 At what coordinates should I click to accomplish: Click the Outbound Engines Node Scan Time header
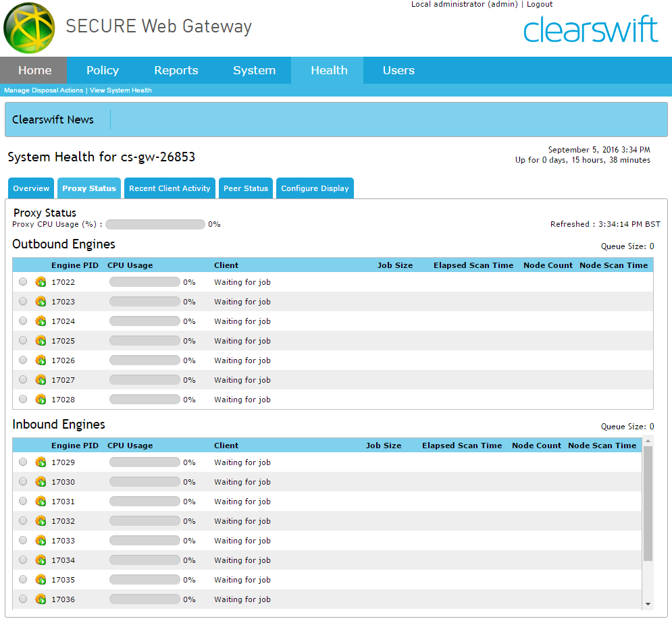tap(614, 265)
